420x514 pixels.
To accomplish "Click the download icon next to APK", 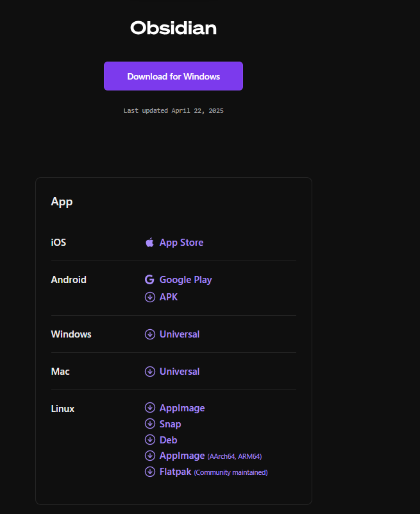I will [x=150, y=297].
